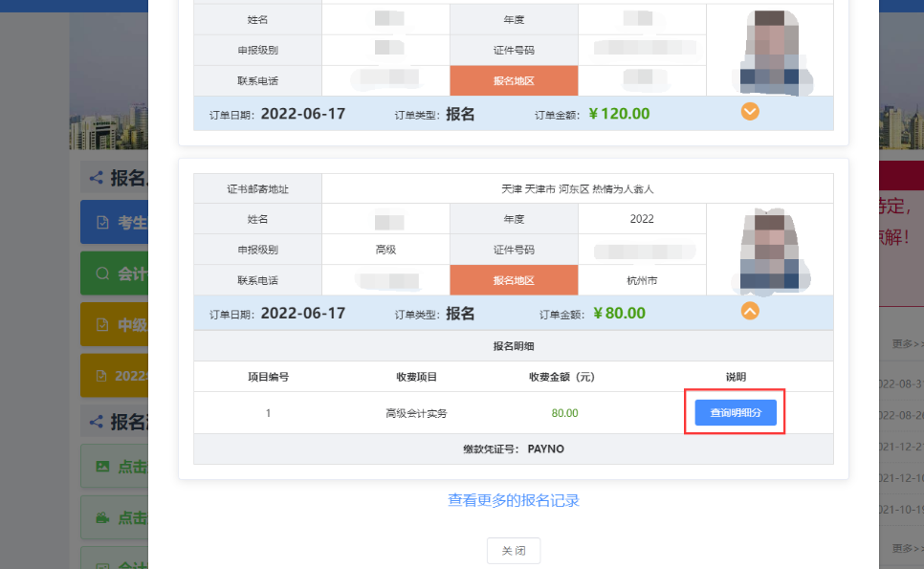Click the document icon on the blue 考生 button
The image size is (924, 569).
tap(103, 223)
